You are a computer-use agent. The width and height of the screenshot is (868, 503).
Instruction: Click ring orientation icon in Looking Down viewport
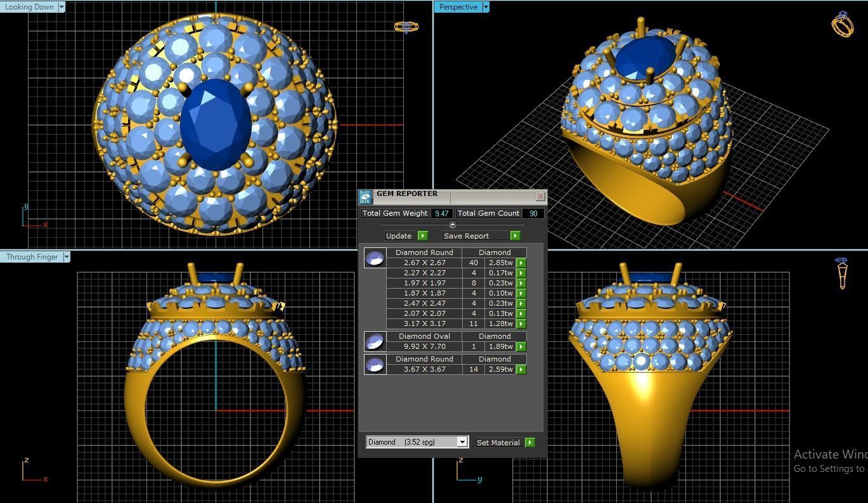(406, 27)
